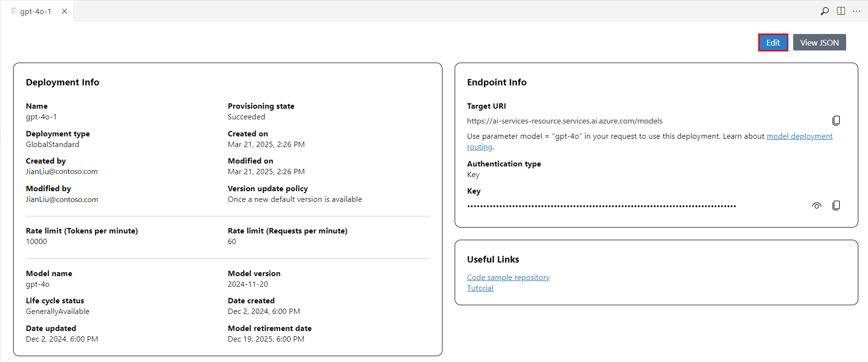This screenshot has height=362, width=868.
Task: Click the Edit button
Action: tap(773, 43)
